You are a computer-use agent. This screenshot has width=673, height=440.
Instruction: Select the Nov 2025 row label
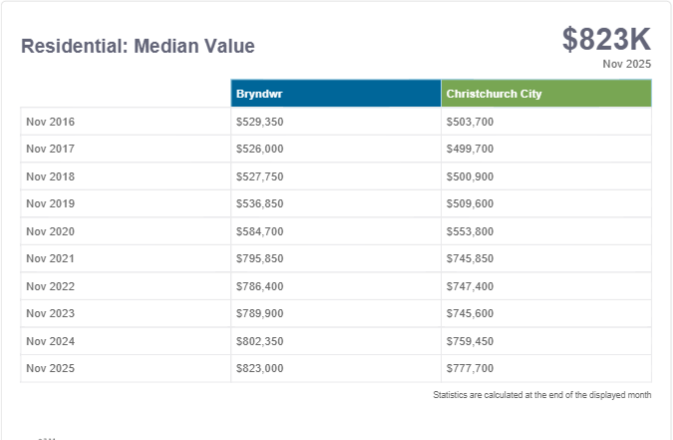[50, 368]
